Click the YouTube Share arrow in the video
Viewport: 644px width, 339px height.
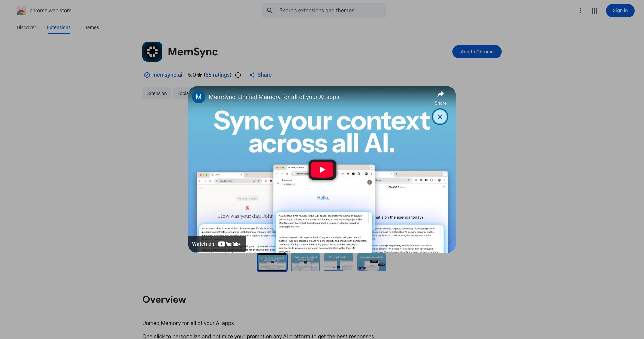440,98
